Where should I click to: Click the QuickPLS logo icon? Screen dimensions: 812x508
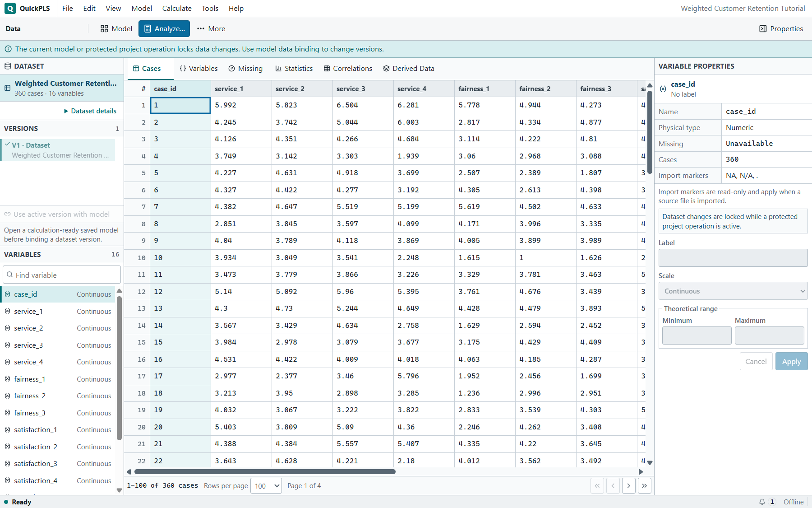tap(10, 8)
